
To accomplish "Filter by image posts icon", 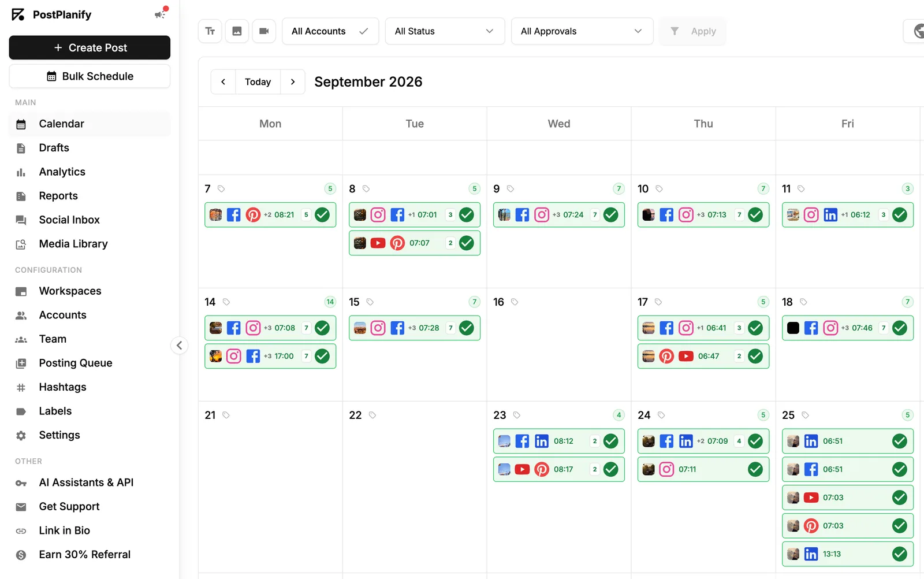I will click(237, 31).
